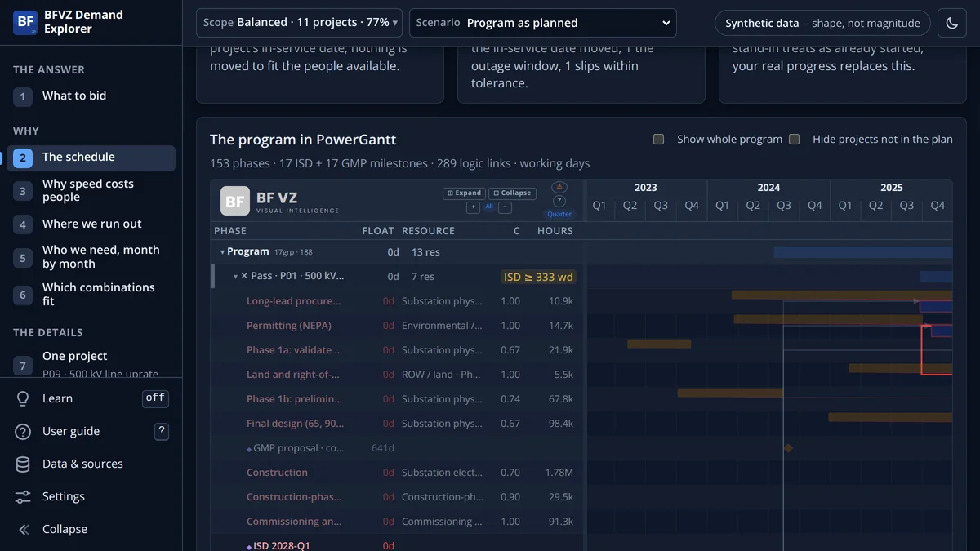Screen dimensions: 980x551
Task: Open One project details item
Action: point(91,364)
